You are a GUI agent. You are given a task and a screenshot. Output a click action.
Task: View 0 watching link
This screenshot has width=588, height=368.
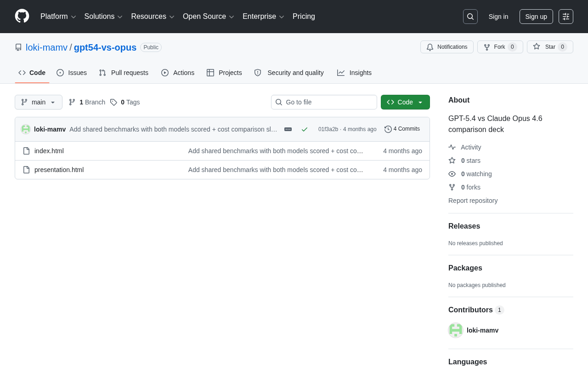[x=470, y=174]
